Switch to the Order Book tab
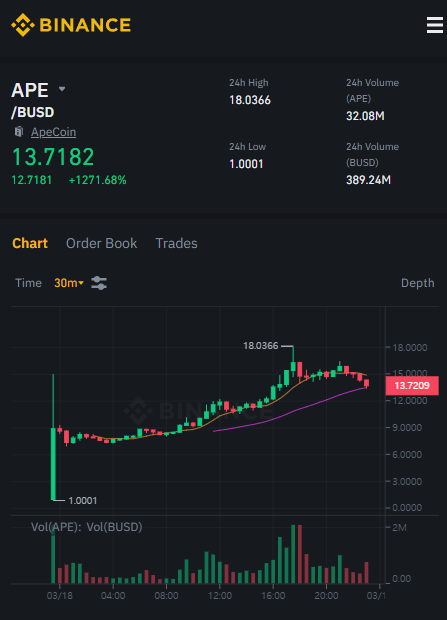447x620 pixels. tap(101, 243)
